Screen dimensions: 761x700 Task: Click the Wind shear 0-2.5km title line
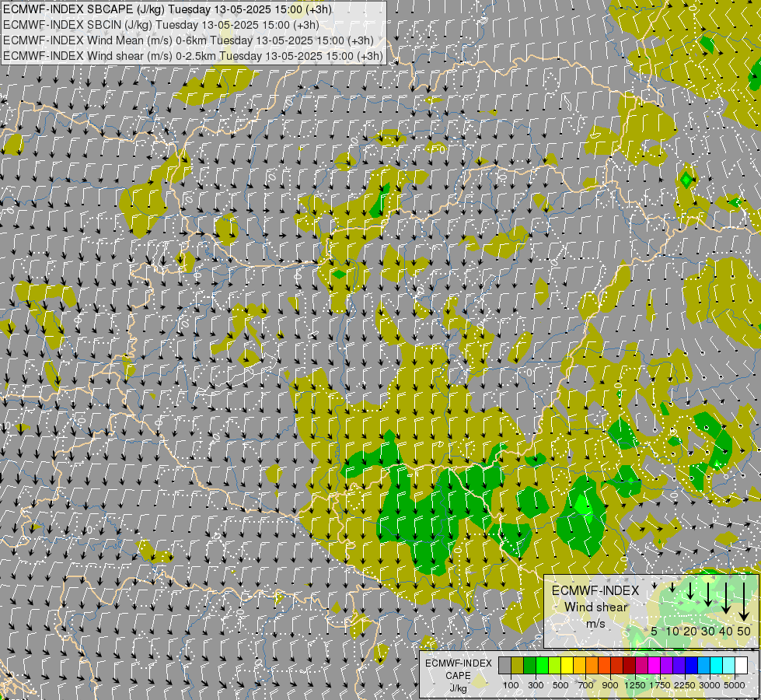[193, 56]
